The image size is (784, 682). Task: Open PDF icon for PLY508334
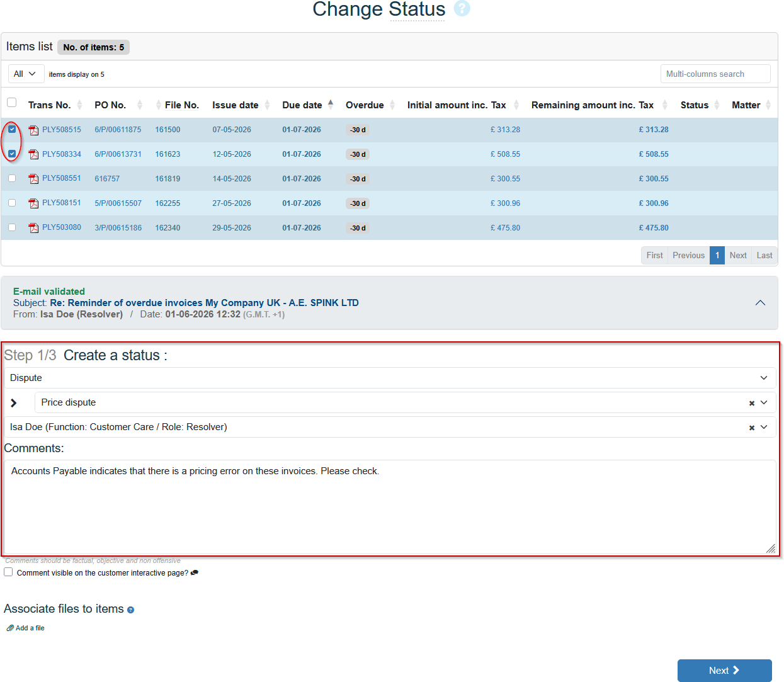coord(33,155)
